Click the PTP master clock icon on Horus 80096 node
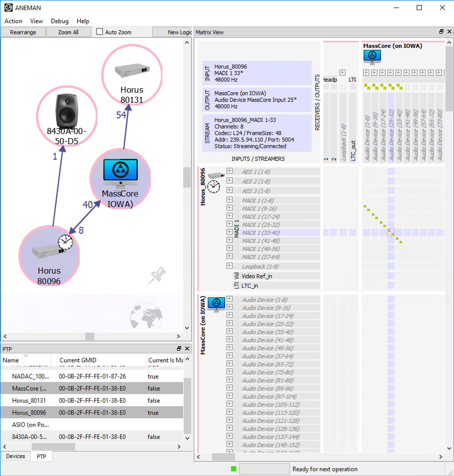Image resolution: width=454 pixels, height=476 pixels. 65,242
